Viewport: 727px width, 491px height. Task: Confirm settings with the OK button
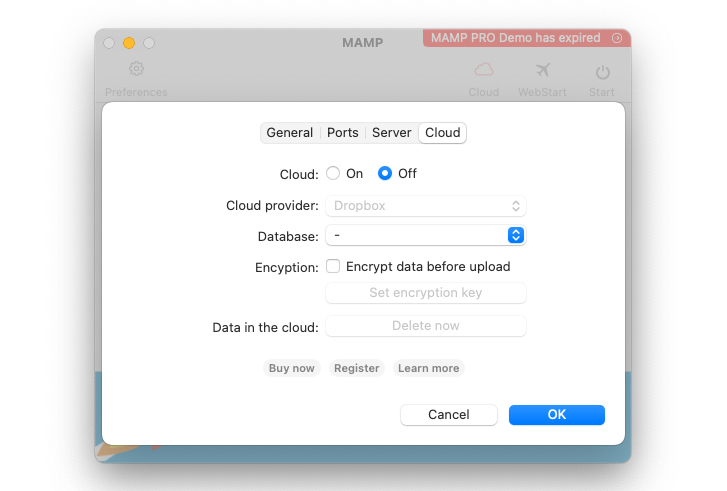(557, 415)
